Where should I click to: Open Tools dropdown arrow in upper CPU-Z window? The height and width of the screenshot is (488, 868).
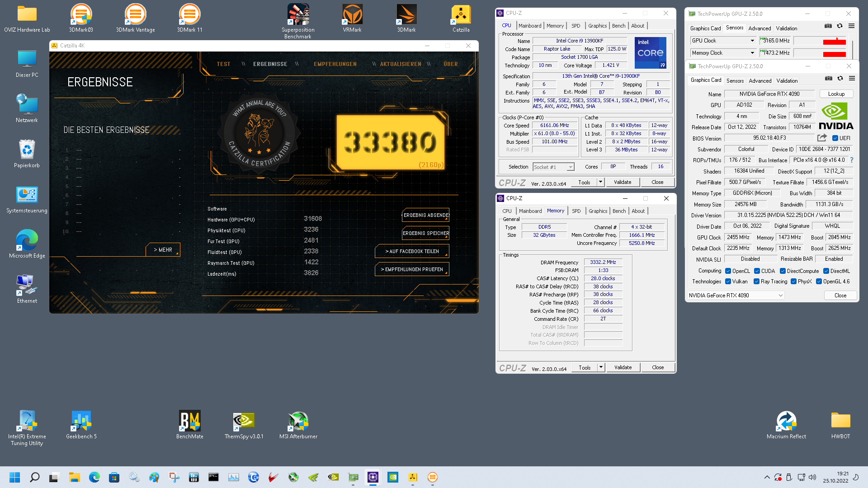(600, 182)
